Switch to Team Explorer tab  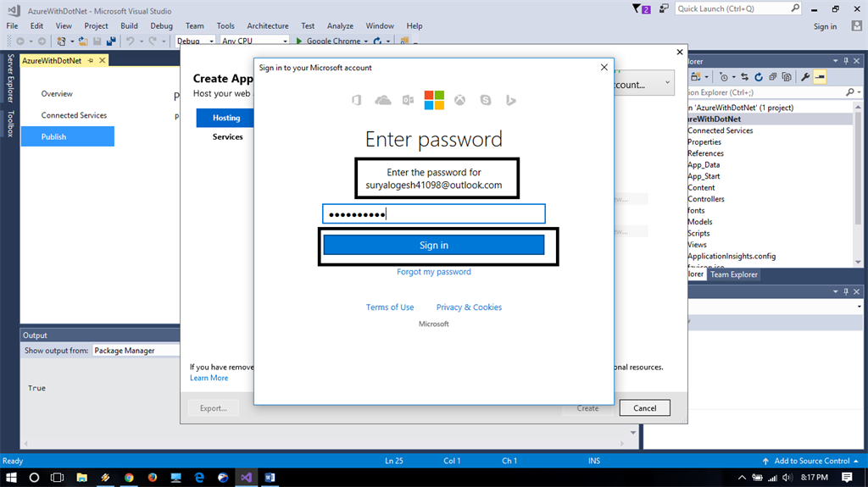pos(734,274)
